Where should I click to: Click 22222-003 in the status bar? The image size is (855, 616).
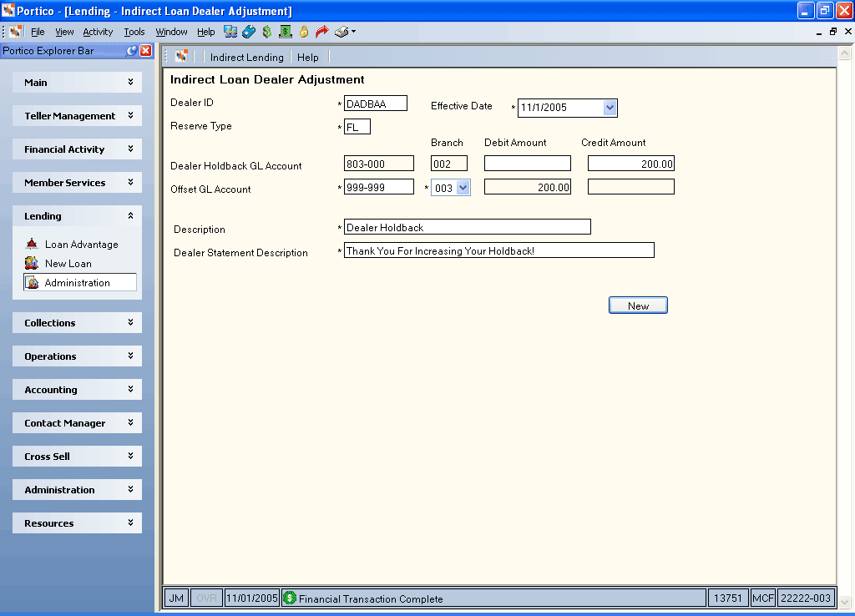coord(806,598)
